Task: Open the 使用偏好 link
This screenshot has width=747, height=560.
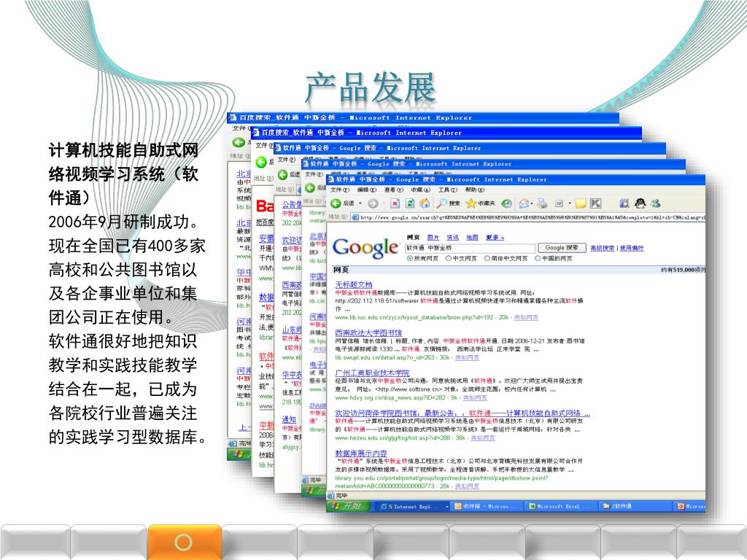Action: 632,248
